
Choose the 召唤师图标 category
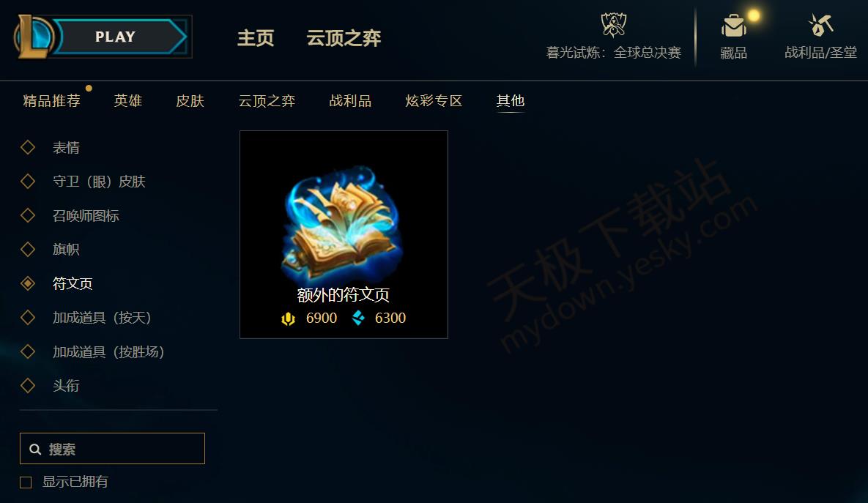(x=86, y=216)
